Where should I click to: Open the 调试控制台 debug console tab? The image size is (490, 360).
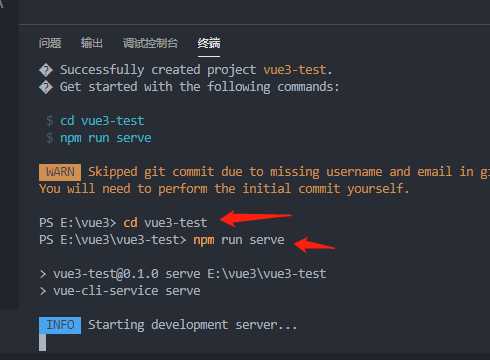(x=150, y=43)
